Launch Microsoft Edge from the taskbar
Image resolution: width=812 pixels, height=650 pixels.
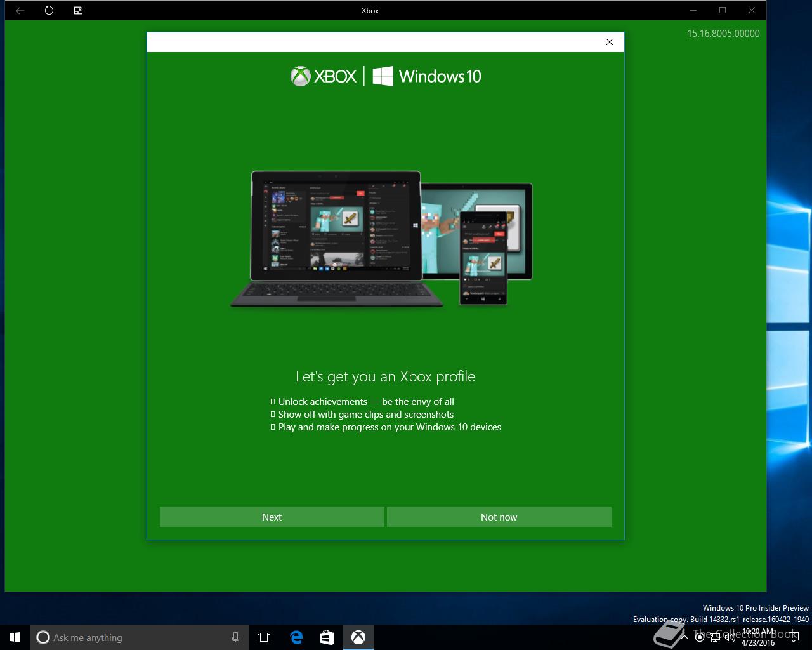tap(296, 637)
